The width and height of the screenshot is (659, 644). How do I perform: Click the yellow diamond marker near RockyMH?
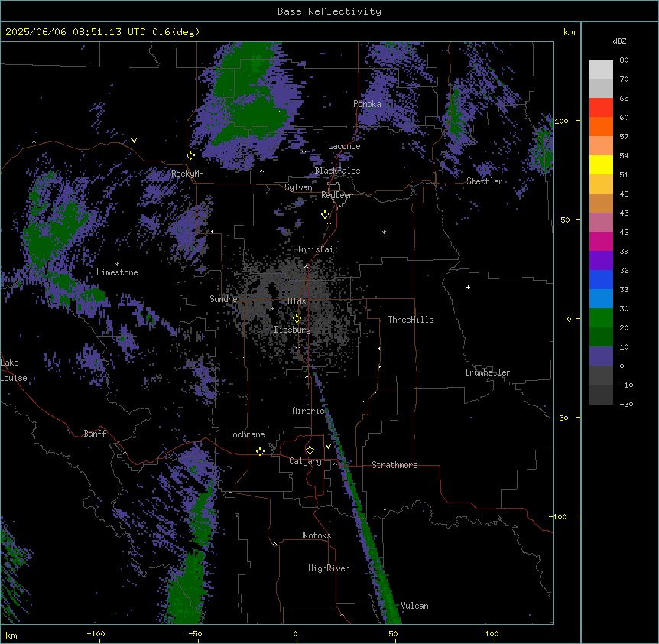click(191, 156)
